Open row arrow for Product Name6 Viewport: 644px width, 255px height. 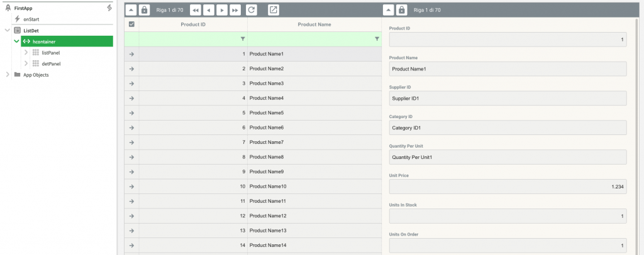pyautogui.click(x=131, y=128)
